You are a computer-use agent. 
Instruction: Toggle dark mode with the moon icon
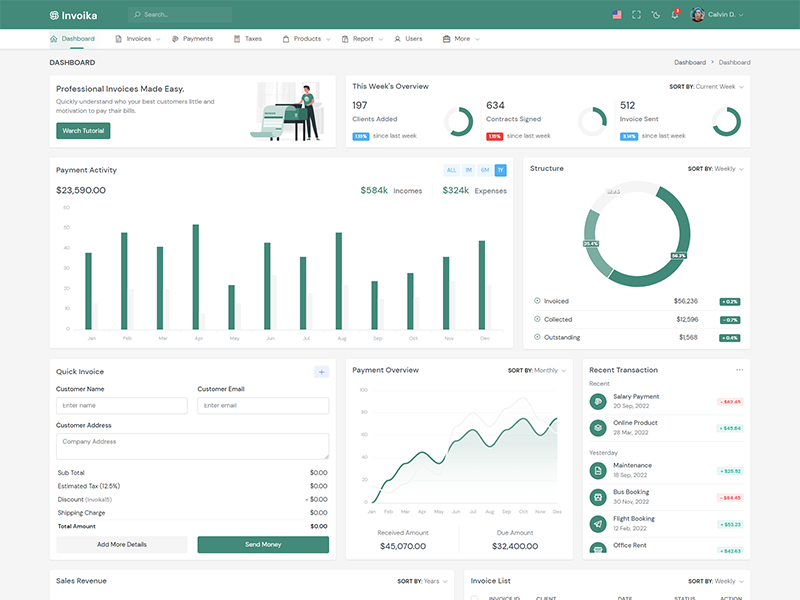655,15
